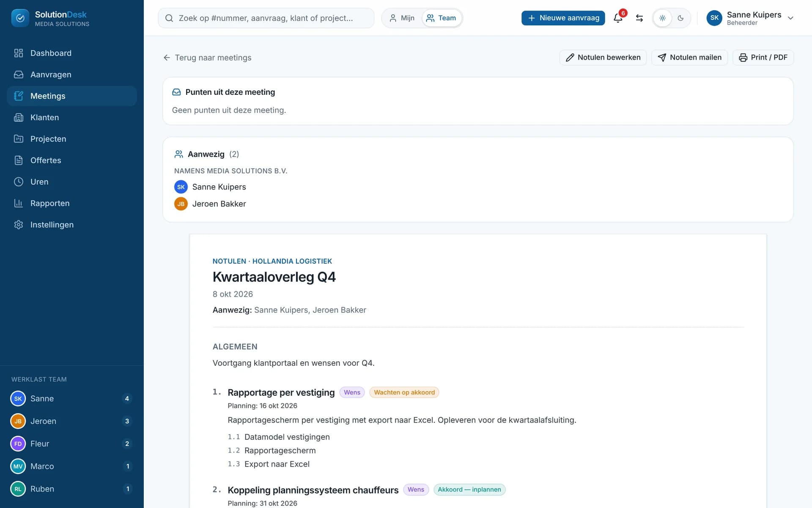Click the swap arrows icon in header
Image resolution: width=812 pixels, height=508 pixels.
point(639,18)
